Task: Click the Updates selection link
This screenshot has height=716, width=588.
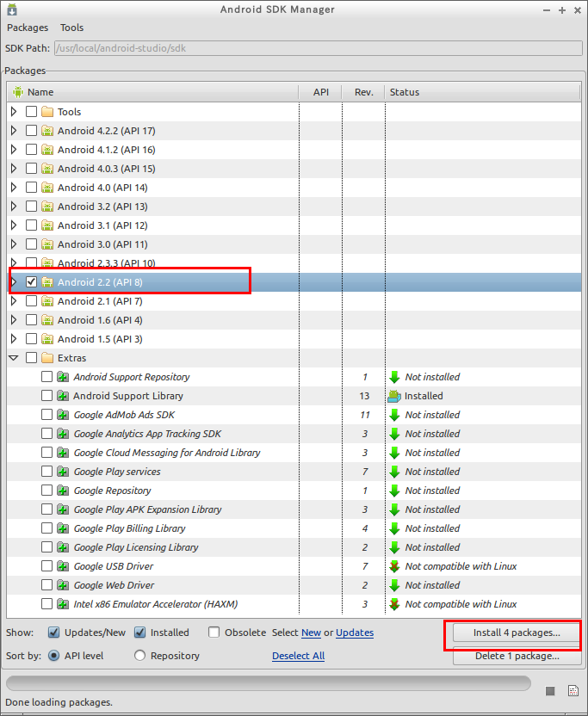Action: 355,633
